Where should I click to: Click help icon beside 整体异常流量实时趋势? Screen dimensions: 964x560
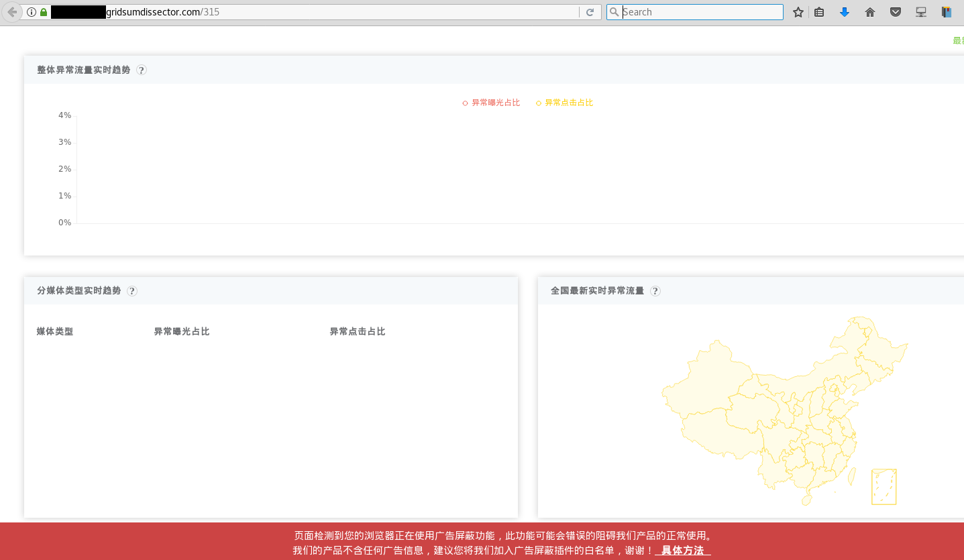coord(142,70)
